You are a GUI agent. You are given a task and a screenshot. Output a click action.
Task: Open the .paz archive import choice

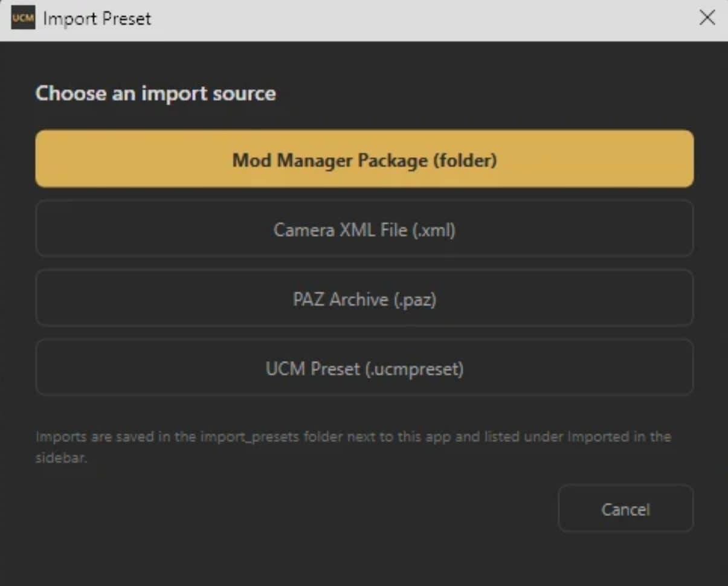[364, 298]
